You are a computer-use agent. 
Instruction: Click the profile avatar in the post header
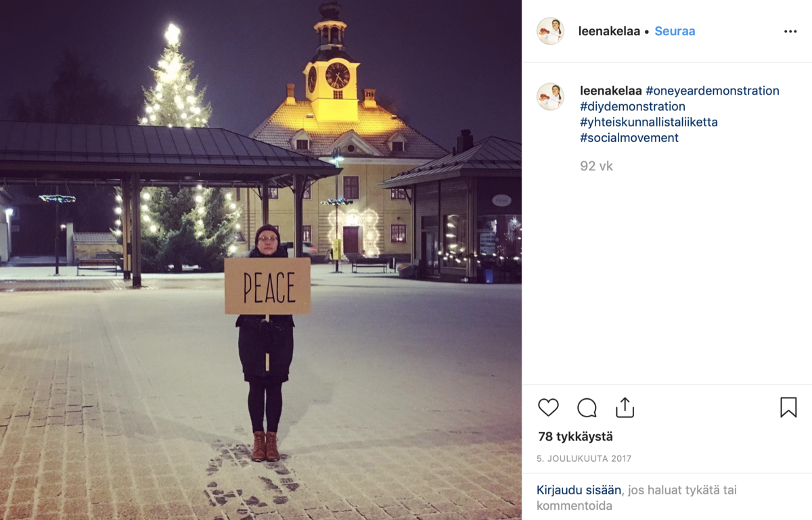click(x=550, y=31)
